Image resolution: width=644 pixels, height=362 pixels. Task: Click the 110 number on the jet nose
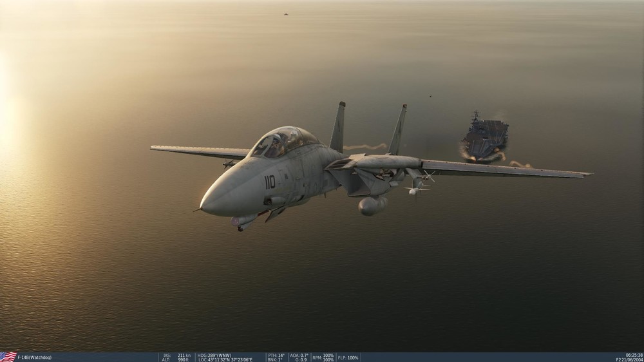[269, 182]
